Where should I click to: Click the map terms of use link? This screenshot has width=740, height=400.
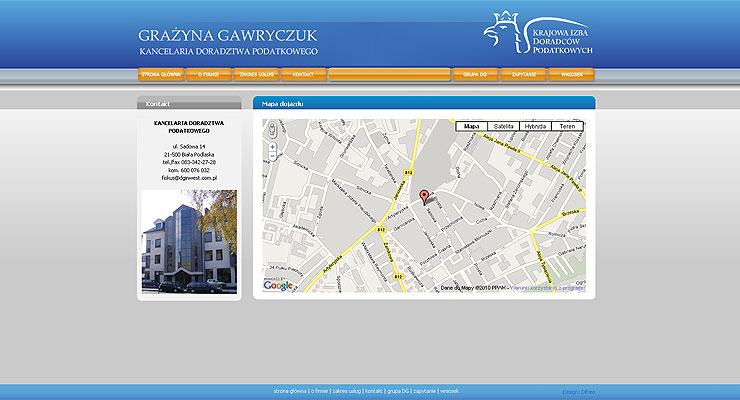pyautogui.click(x=548, y=288)
